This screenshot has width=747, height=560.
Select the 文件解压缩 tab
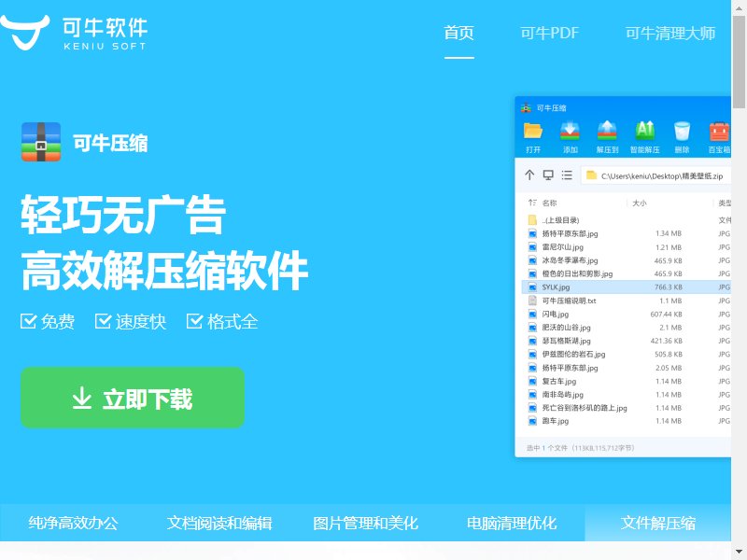(x=658, y=523)
